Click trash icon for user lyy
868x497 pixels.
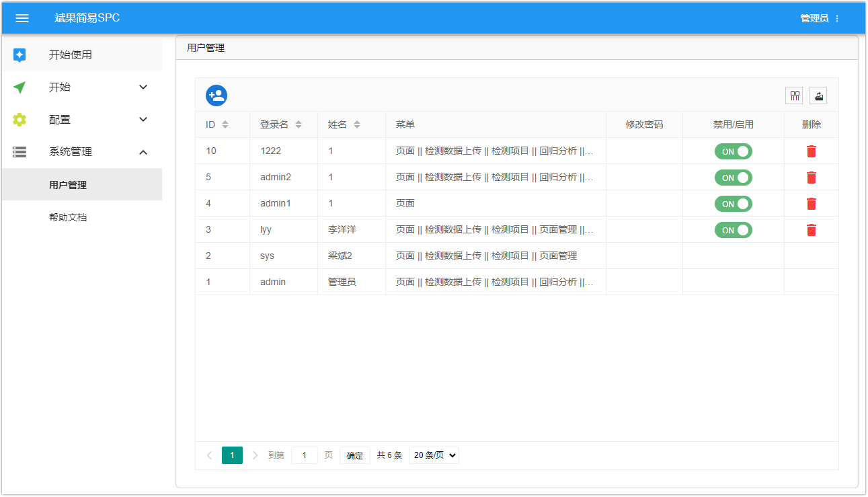(812, 230)
